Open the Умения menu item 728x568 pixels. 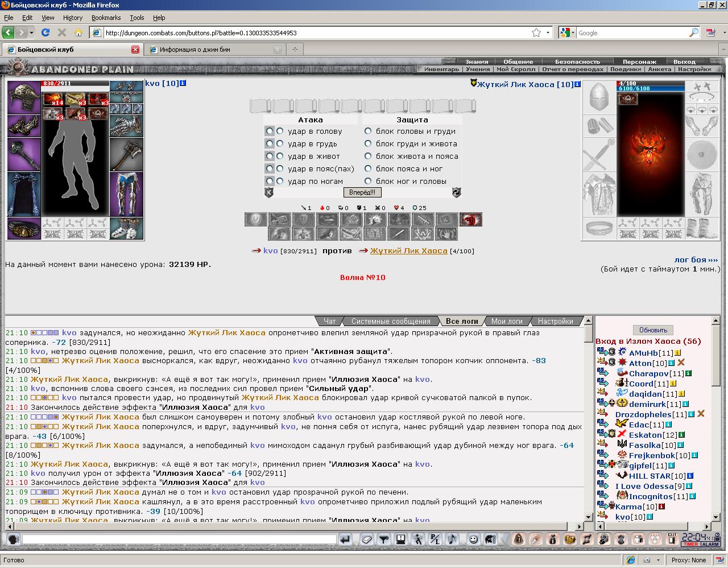tap(478, 69)
